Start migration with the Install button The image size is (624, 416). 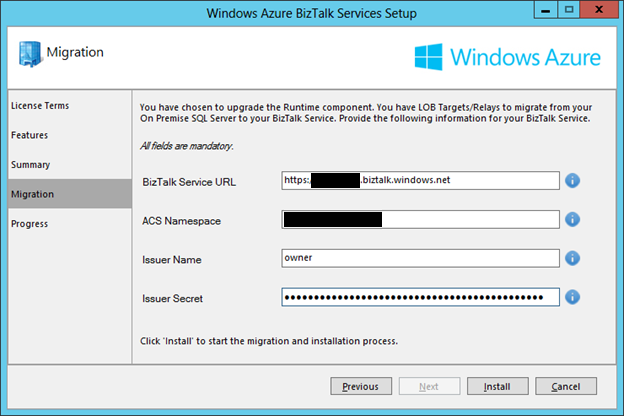click(x=498, y=386)
